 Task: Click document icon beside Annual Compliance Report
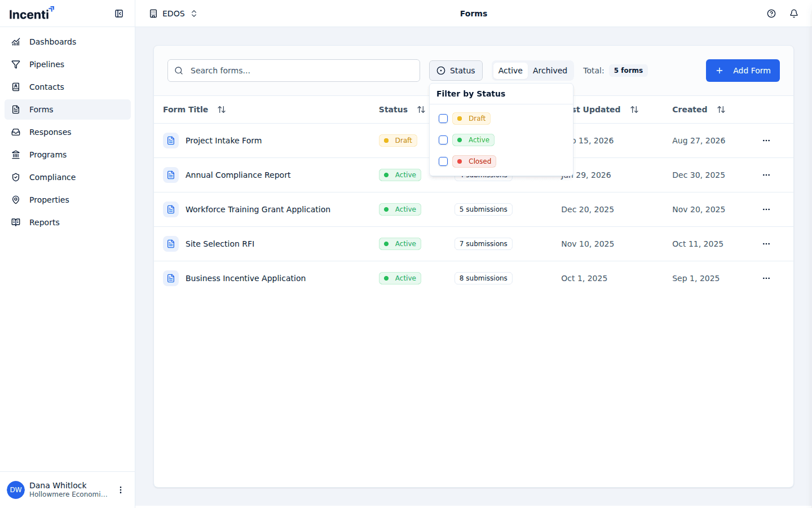coord(171,175)
